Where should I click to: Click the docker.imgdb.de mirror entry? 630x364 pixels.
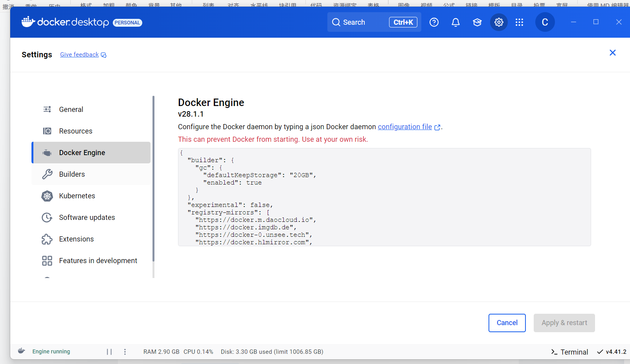tap(246, 227)
